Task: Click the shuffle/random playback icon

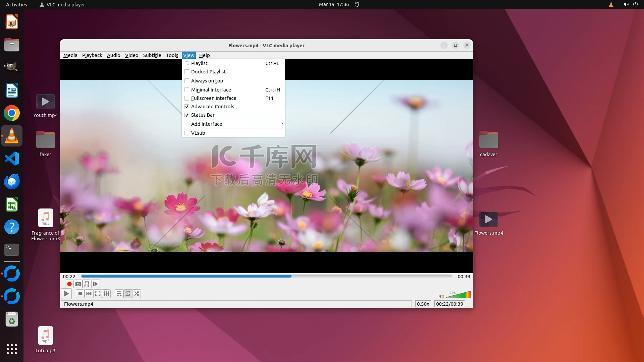Action: pos(137,294)
